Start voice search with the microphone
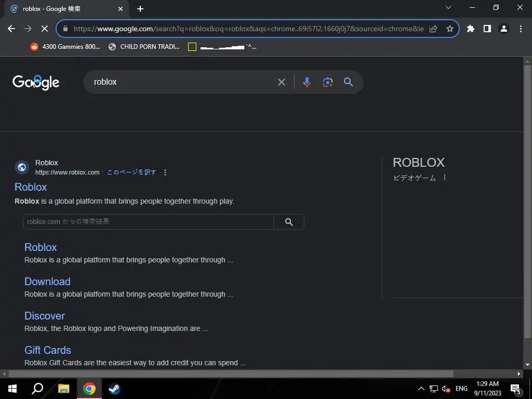532x399 pixels. (x=307, y=82)
